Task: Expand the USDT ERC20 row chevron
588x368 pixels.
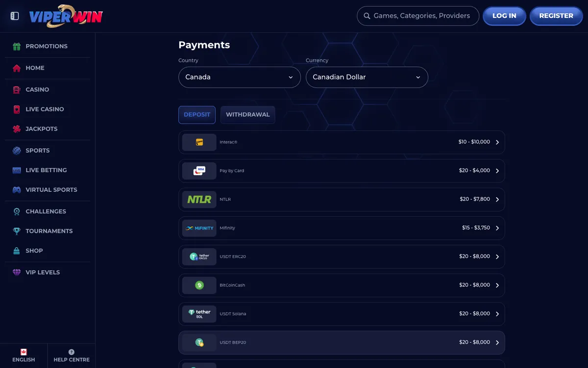Action: tap(497, 257)
